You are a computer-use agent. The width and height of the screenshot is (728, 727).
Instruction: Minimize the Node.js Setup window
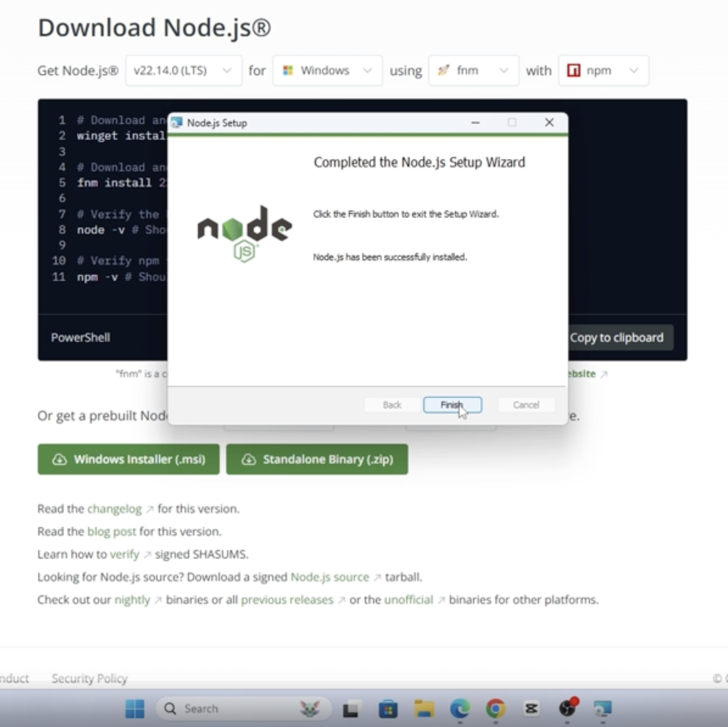[x=476, y=122]
